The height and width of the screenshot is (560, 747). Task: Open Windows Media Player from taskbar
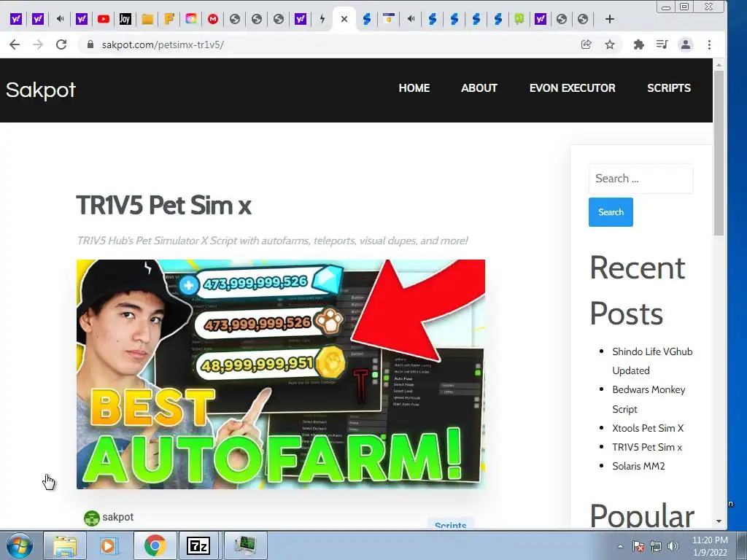pyautogui.click(x=109, y=545)
